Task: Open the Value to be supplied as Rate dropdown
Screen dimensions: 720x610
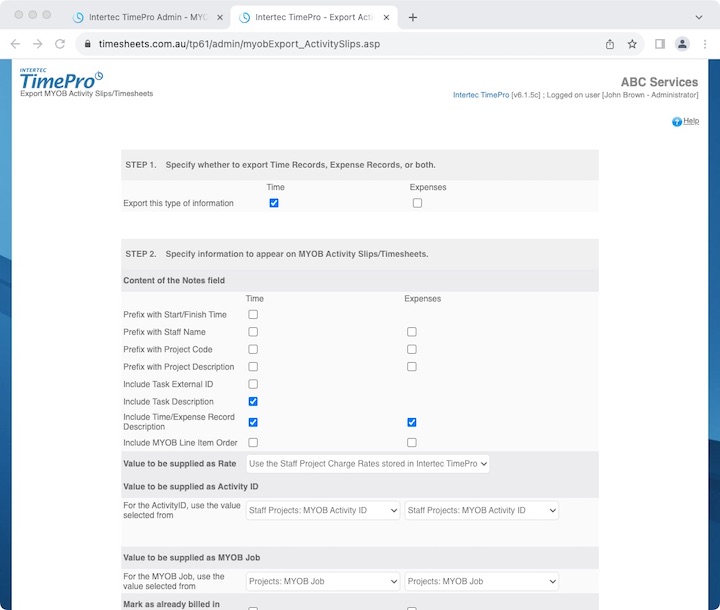Action: coord(368,464)
